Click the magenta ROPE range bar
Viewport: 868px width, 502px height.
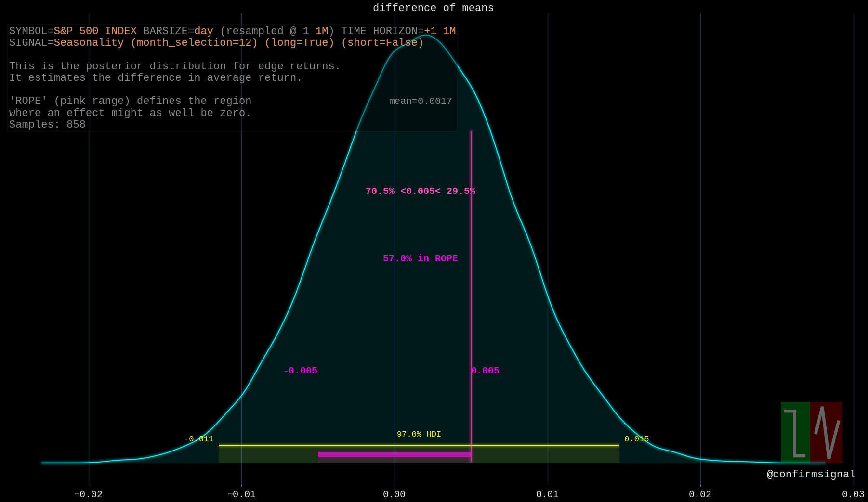coord(395,454)
